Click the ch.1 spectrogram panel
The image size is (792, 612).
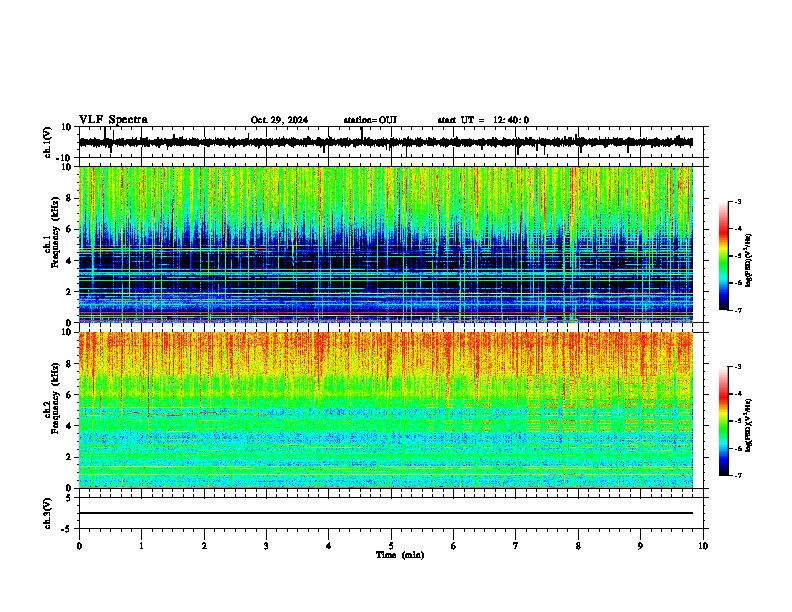385,244
